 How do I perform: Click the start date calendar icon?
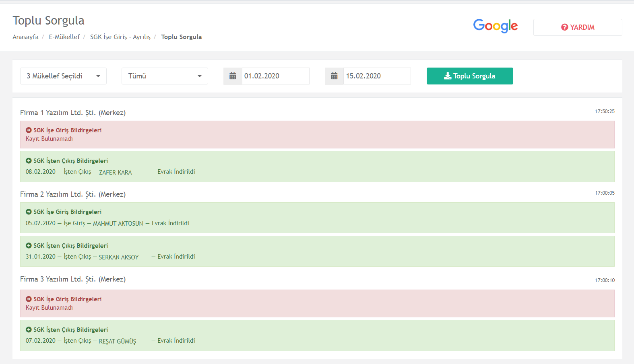(233, 76)
